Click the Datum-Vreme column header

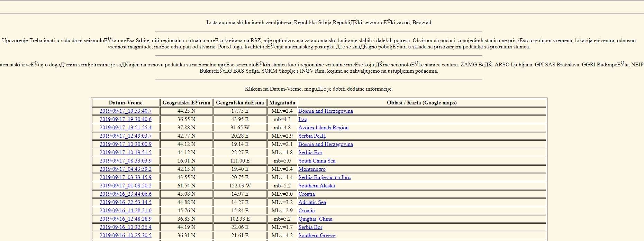click(125, 103)
